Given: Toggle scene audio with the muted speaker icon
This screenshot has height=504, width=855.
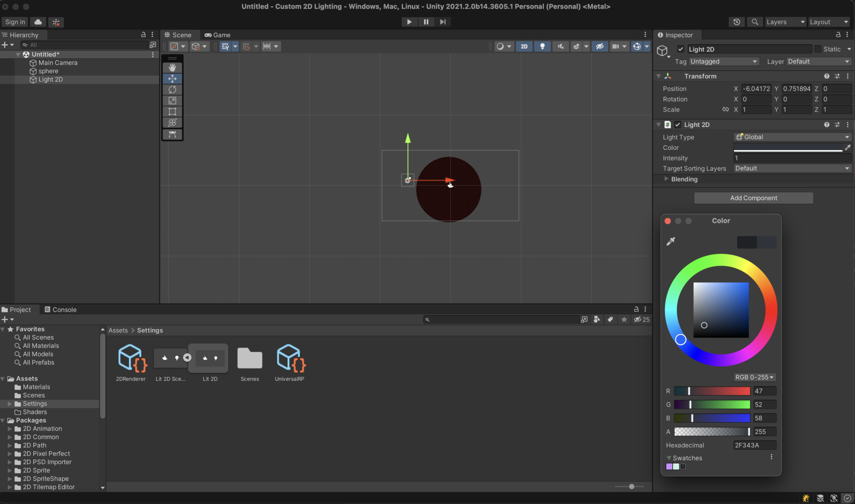Looking at the screenshot, I should [561, 46].
